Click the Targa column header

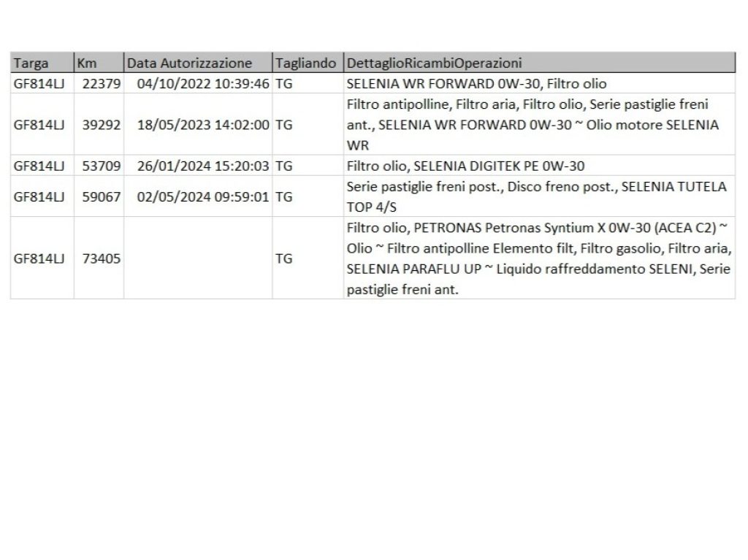point(42,63)
